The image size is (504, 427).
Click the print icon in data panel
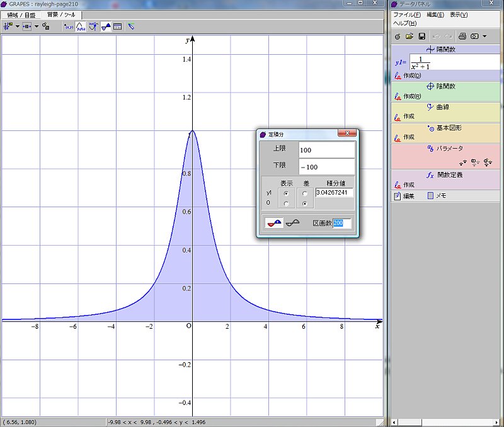pyautogui.click(x=462, y=37)
